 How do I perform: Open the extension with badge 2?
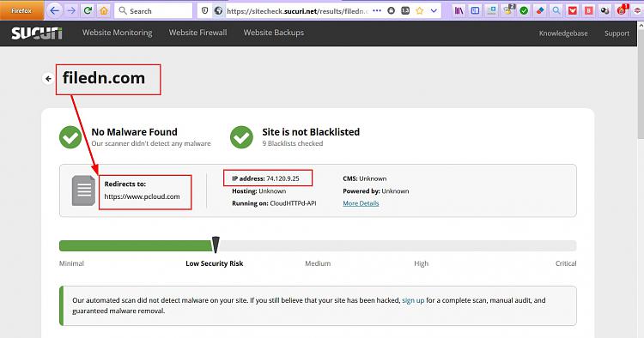pyautogui.click(x=508, y=10)
